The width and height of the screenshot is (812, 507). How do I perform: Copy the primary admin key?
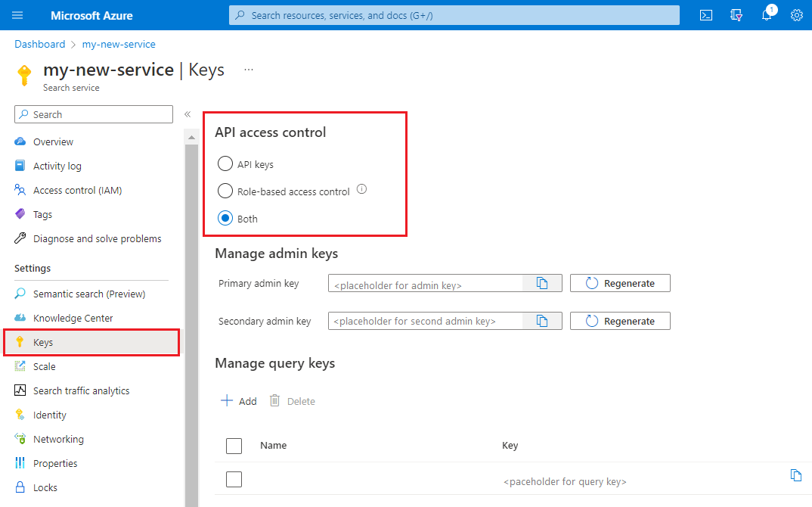(542, 283)
